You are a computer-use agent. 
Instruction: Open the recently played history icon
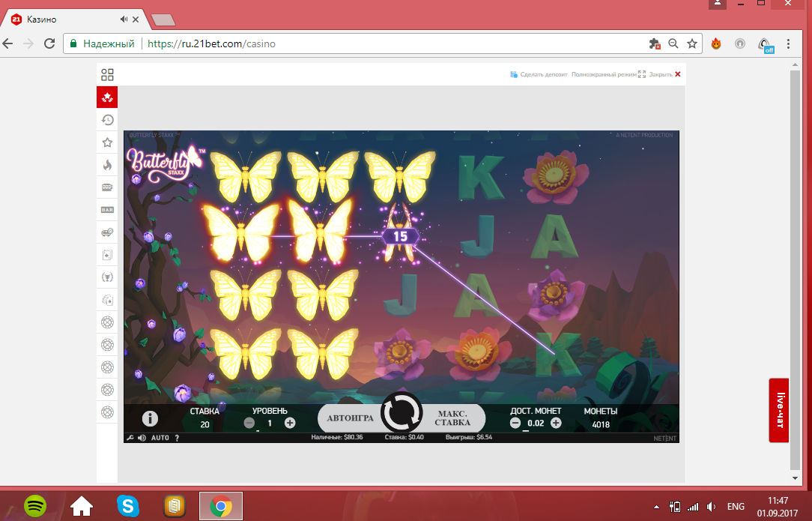[107, 120]
